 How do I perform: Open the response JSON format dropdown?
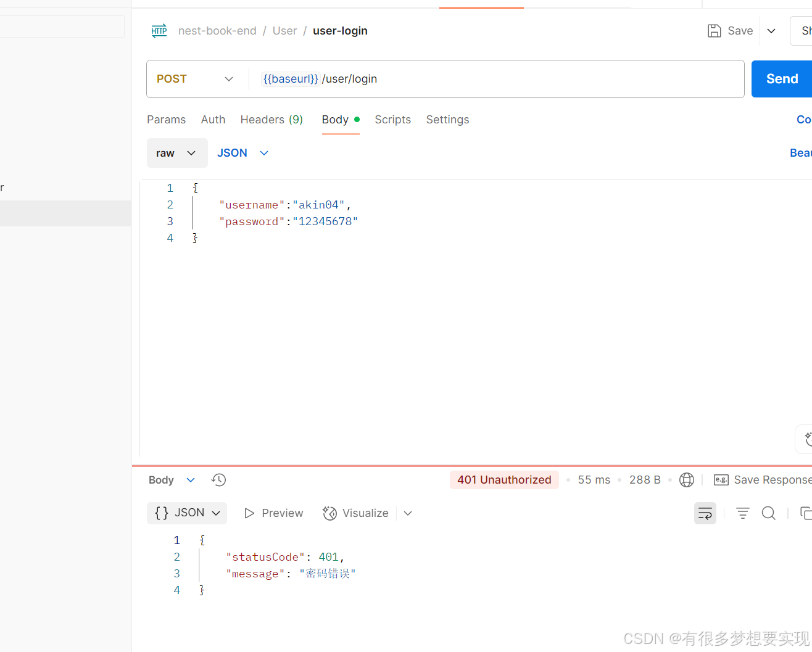click(187, 513)
